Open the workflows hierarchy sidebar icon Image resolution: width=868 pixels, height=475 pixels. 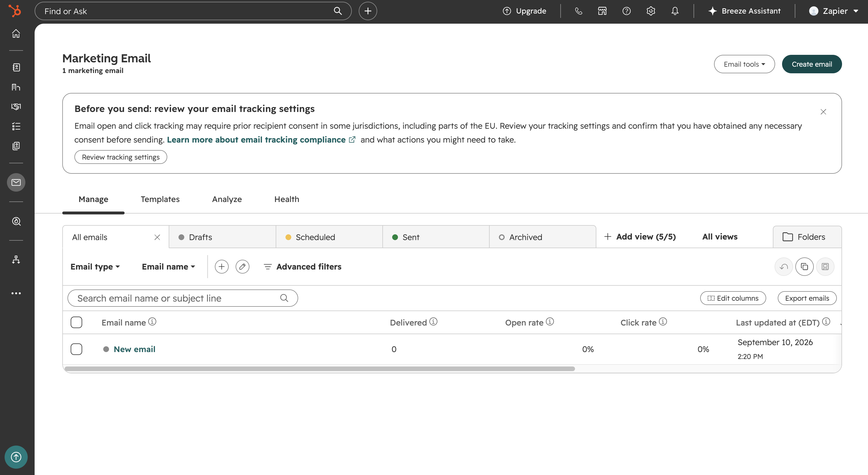(x=16, y=260)
